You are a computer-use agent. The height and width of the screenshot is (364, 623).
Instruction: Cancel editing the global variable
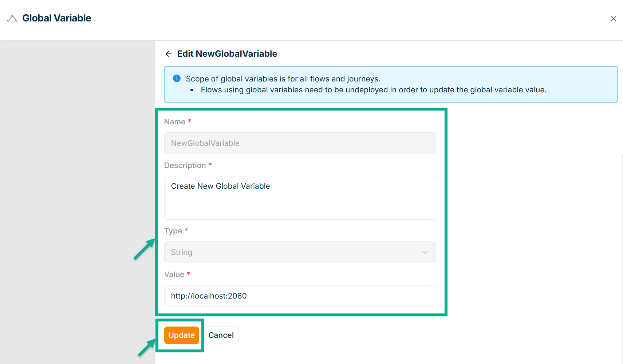221,335
